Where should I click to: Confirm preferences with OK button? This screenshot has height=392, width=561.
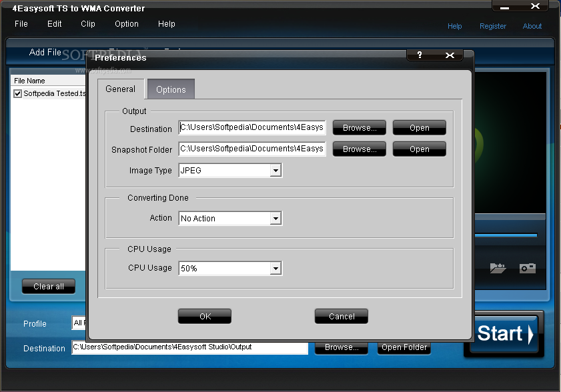pyautogui.click(x=205, y=317)
